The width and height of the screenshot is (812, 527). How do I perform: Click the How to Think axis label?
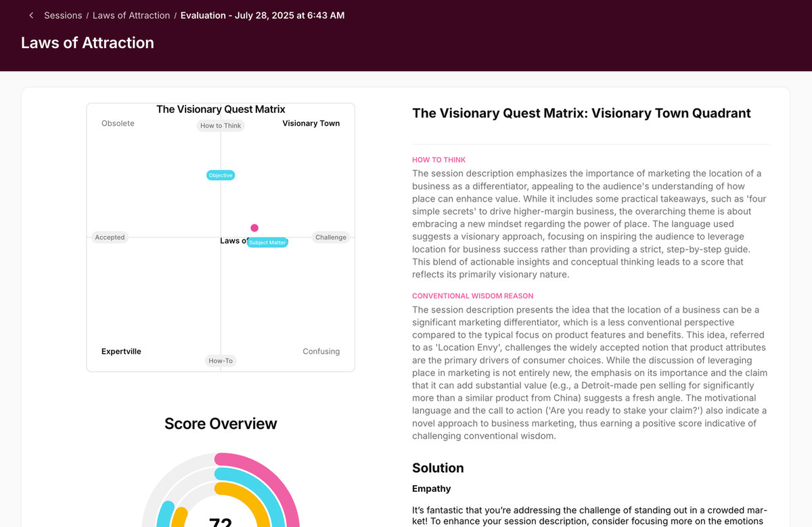pyautogui.click(x=221, y=126)
